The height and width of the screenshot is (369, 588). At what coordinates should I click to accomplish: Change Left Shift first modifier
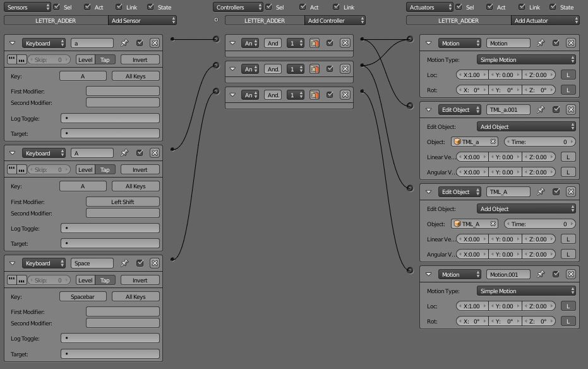point(123,202)
